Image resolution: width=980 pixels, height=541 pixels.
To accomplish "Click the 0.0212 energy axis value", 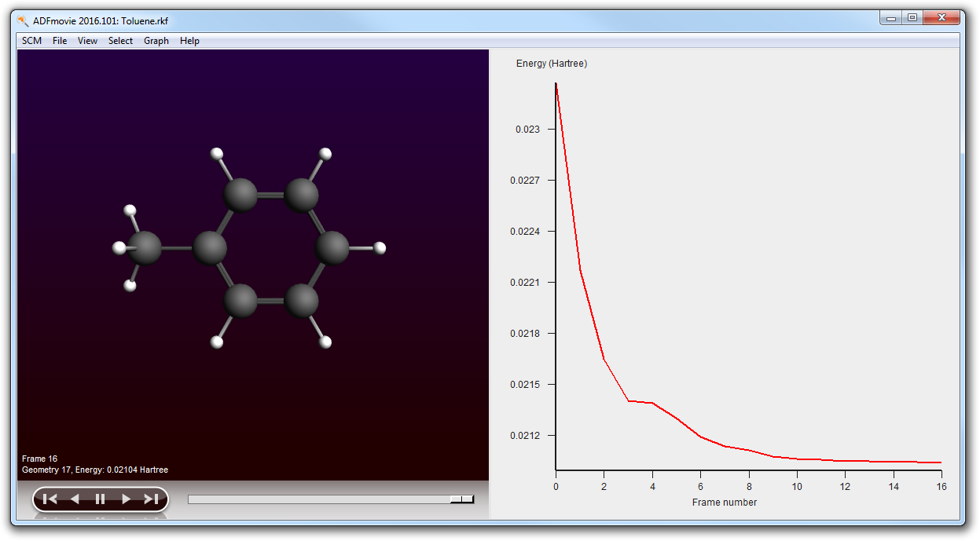I will coord(525,435).
